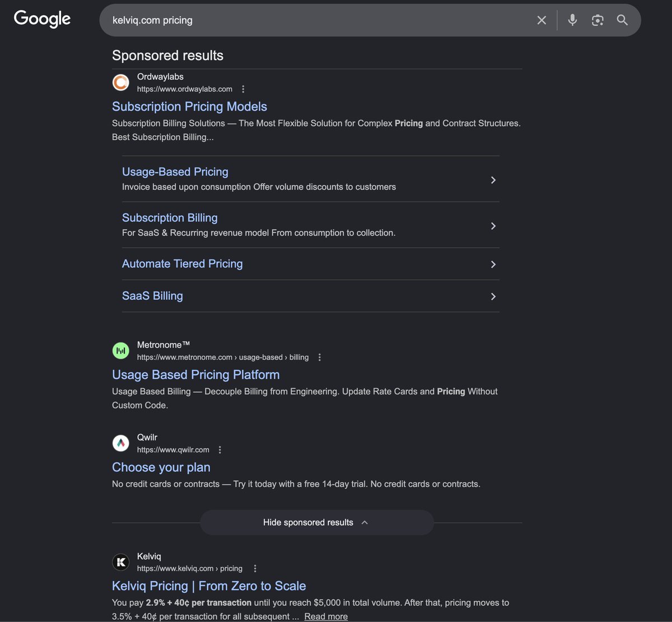672x622 pixels.
Task: Open Qwilr Choose your plan link
Action: [x=161, y=467]
